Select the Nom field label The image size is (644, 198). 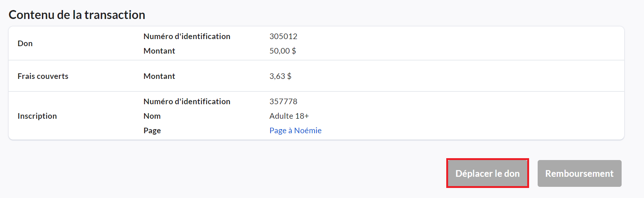pyautogui.click(x=152, y=116)
